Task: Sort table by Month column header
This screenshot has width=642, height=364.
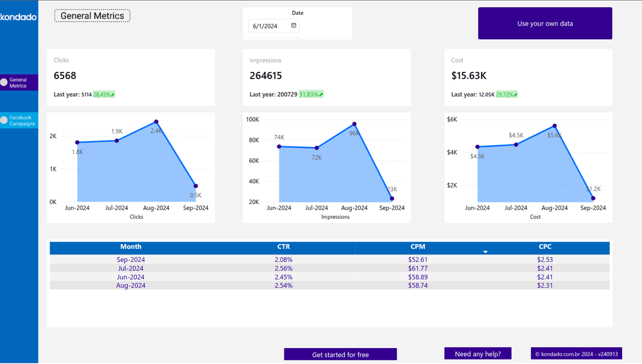Action: coord(130,247)
